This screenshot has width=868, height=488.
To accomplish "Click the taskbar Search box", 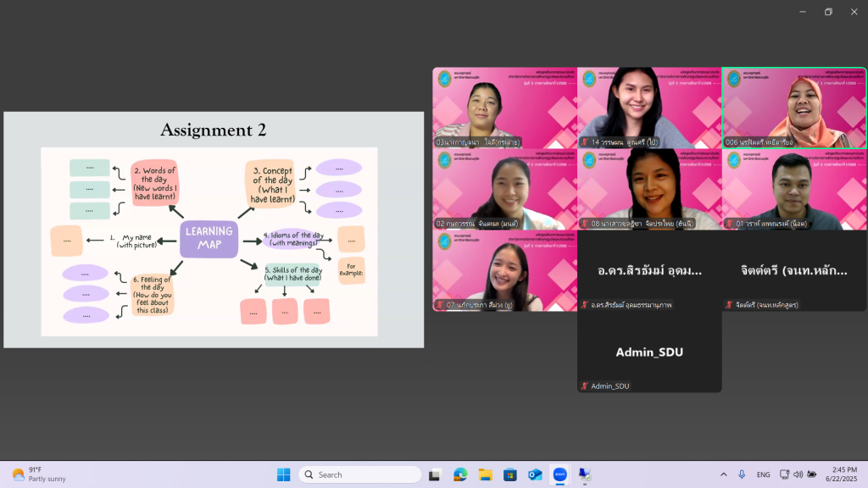I will [359, 474].
